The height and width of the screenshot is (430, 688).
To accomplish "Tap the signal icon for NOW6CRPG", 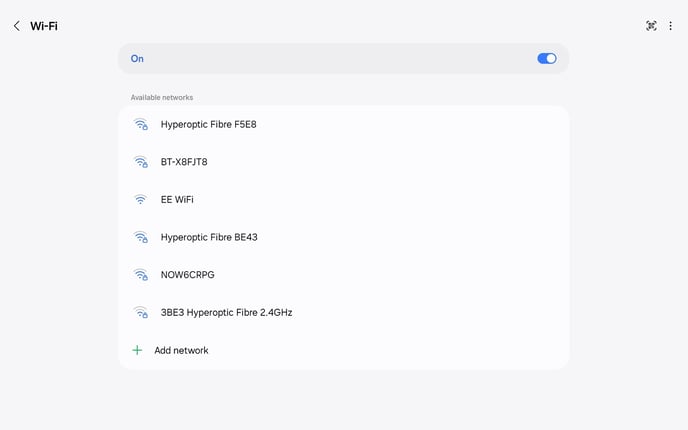I will (140, 275).
